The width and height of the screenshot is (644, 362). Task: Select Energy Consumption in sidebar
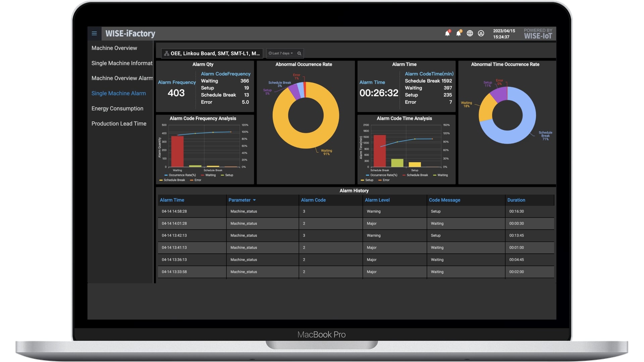pyautogui.click(x=117, y=109)
